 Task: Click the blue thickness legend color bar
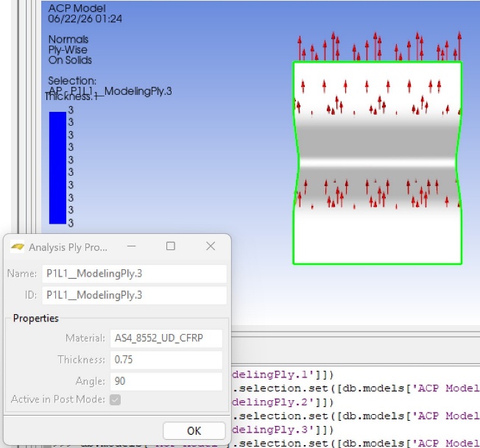tap(57, 168)
